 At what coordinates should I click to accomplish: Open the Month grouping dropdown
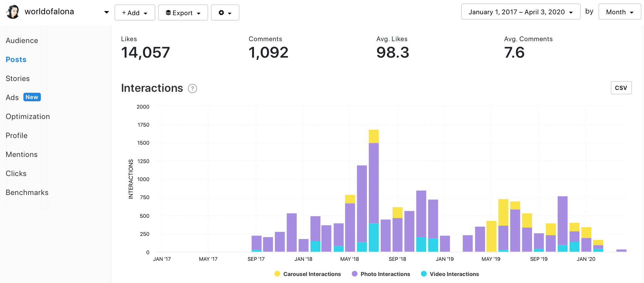coord(619,12)
